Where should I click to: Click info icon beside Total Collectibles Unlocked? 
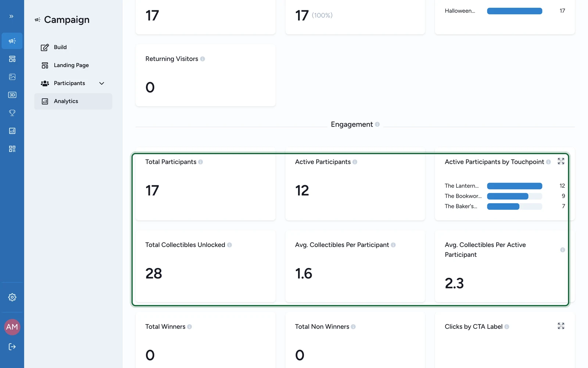tap(229, 245)
